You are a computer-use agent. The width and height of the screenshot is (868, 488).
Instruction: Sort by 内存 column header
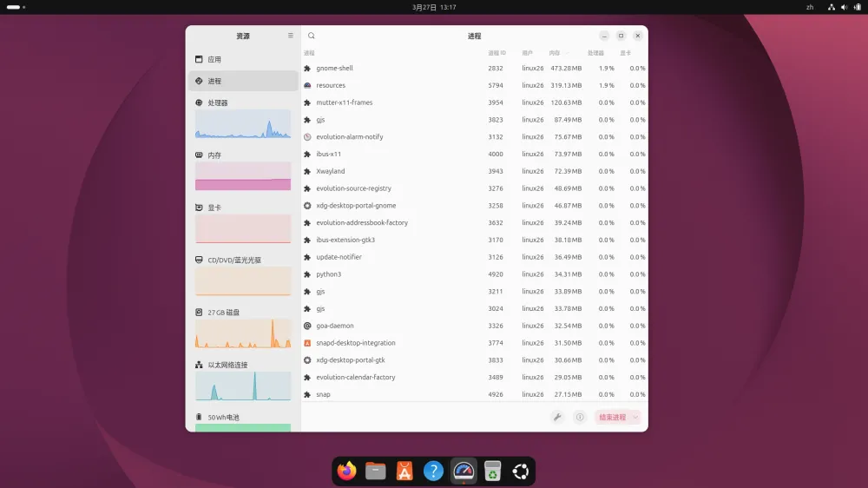pyautogui.click(x=555, y=53)
